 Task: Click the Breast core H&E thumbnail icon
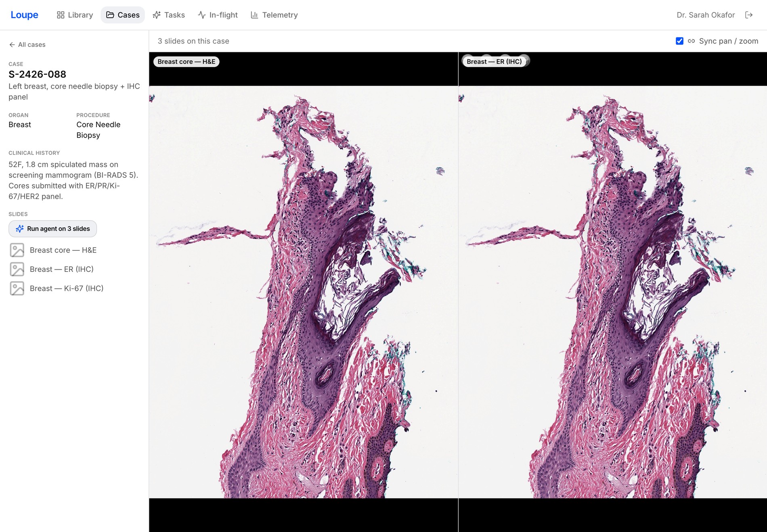pos(17,250)
